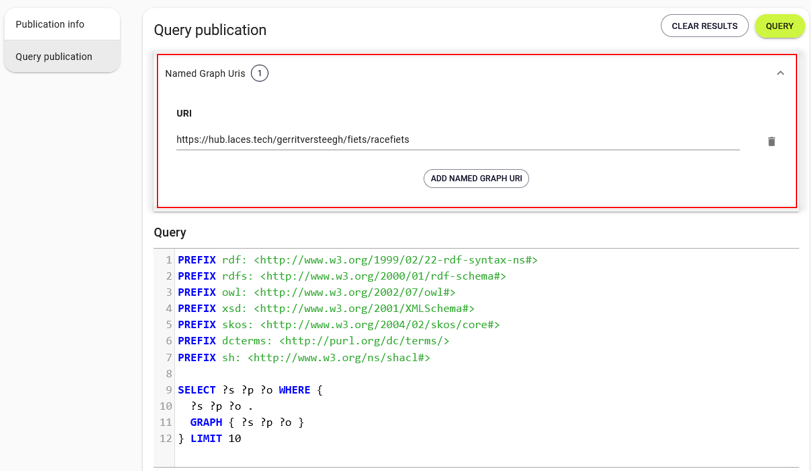
Task: Click the PREFIX rdfs line in editor
Action: pos(342,276)
